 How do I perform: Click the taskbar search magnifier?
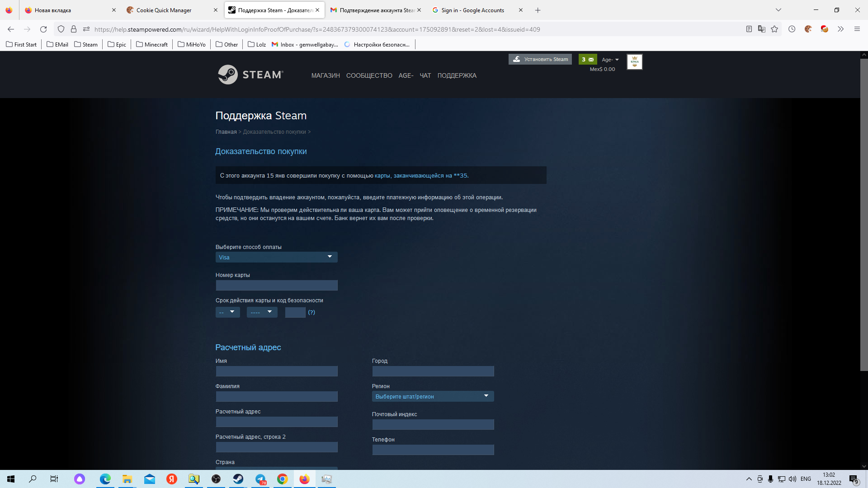[33, 479]
